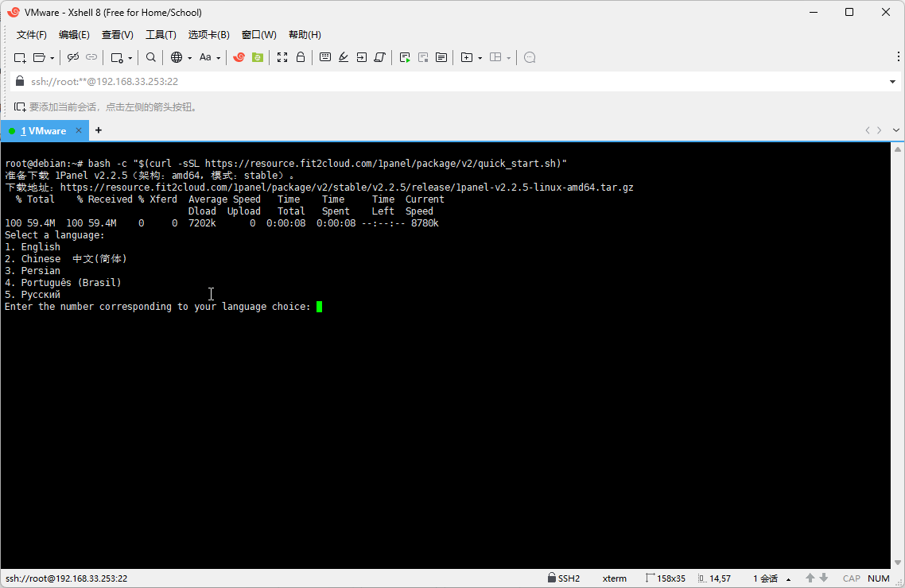Close the VMware tab
This screenshot has width=905, height=588.
click(79, 130)
